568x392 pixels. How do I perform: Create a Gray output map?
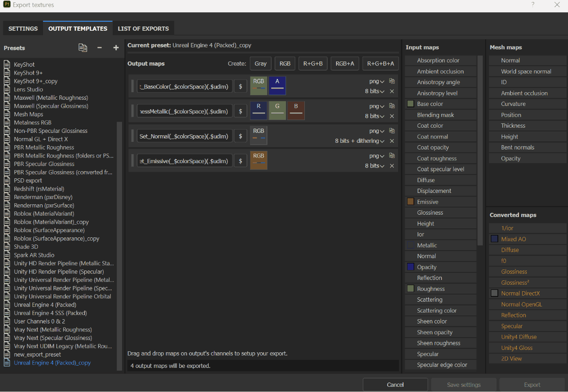pyautogui.click(x=261, y=63)
